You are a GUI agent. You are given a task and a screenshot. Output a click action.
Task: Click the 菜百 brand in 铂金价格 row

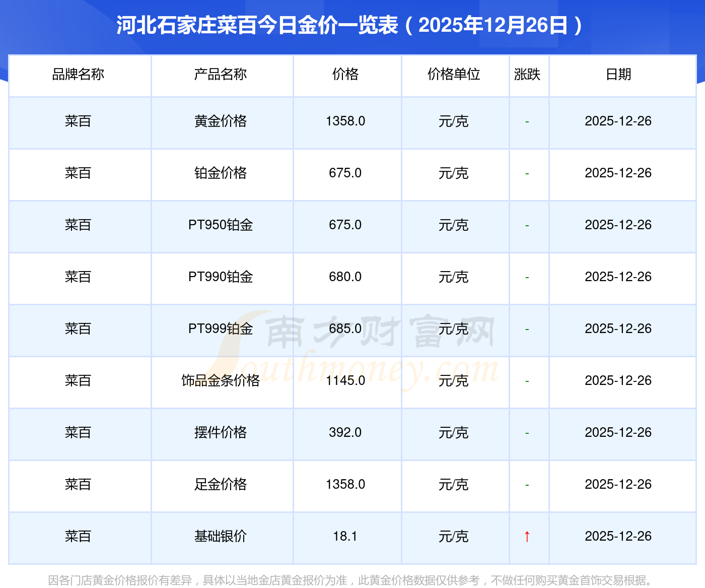coord(78,173)
